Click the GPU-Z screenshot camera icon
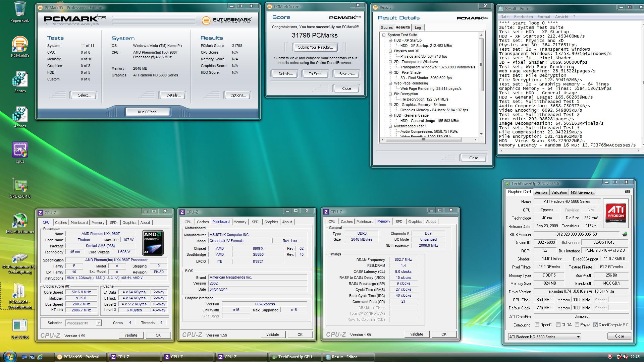The width and height of the screenshot is (644, 362). tap(627, 192)
